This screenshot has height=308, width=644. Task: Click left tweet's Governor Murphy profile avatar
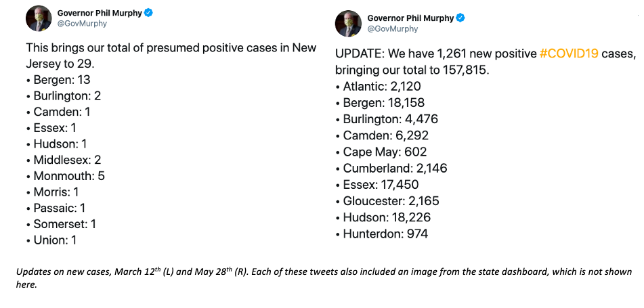coord(39,18)
